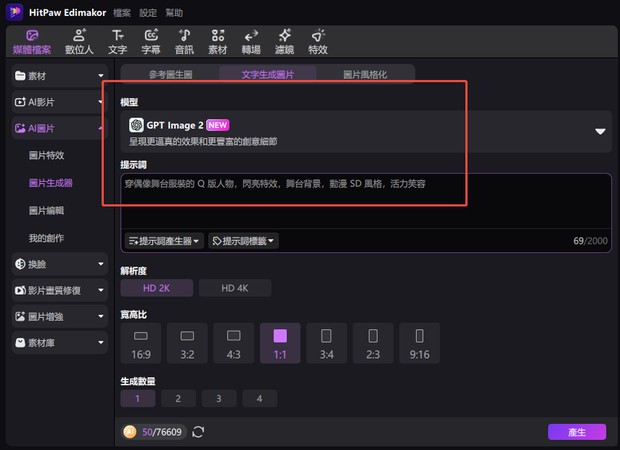This screenshot has height=450, width=620.
Task: Open the 媒體檔案 media toolbar tab
Action: point(32,42)
